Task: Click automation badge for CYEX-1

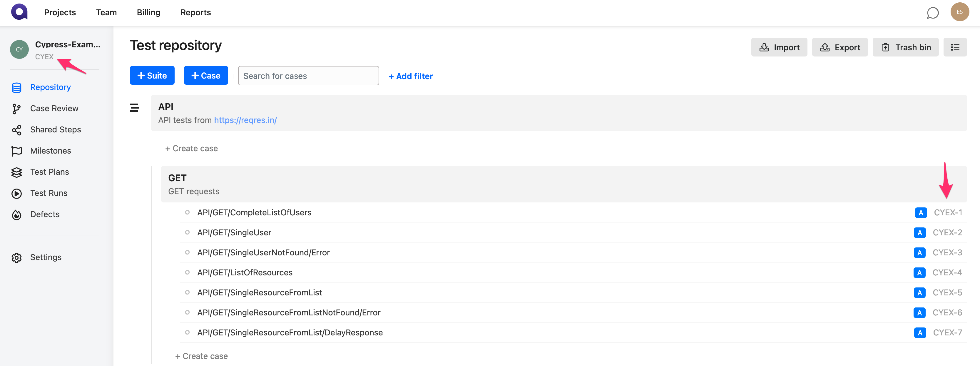Action: point(920,212)
